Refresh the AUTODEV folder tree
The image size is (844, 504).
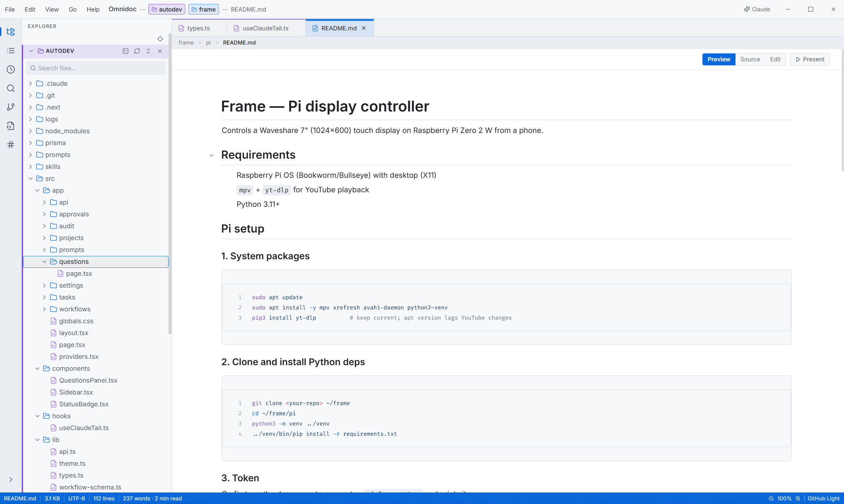coord(137,51)
